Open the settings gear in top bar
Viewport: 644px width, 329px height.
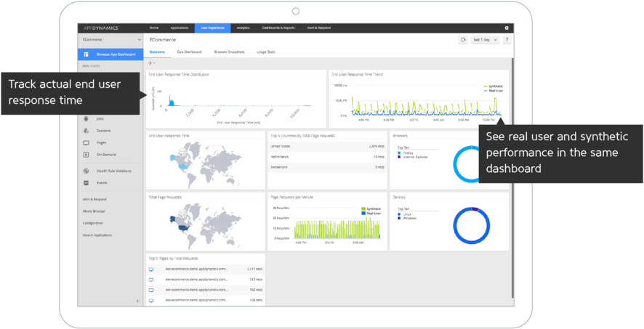[x=507, y=28]
